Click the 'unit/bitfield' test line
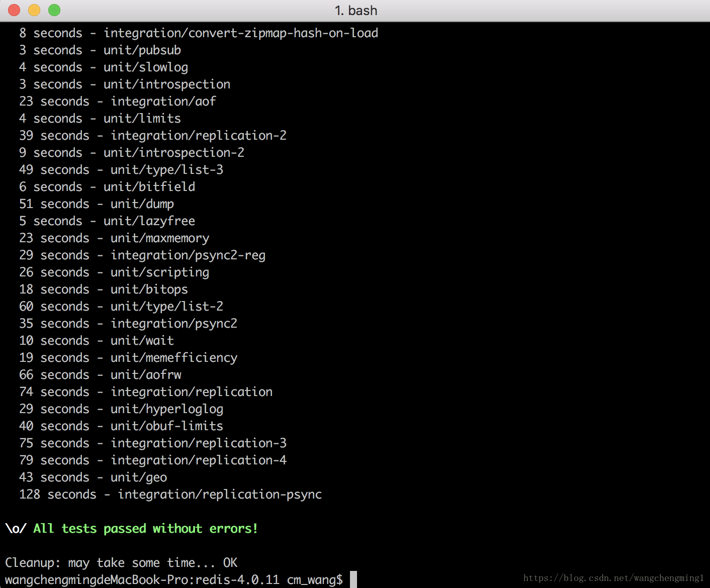 coord(107,187)
